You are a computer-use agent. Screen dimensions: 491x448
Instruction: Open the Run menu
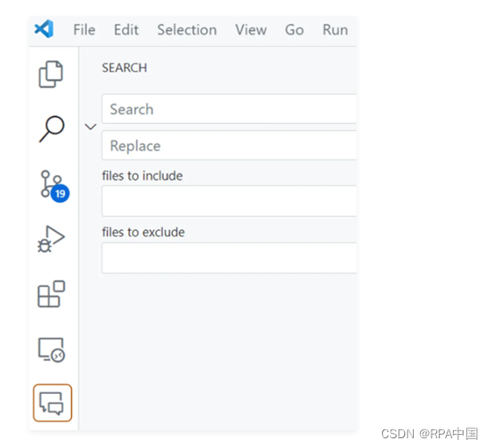335,30
